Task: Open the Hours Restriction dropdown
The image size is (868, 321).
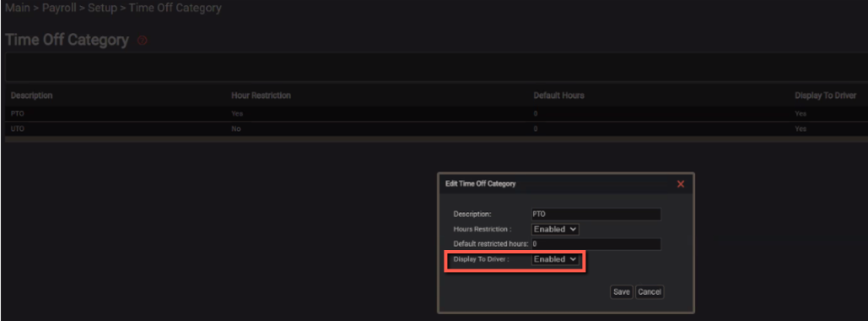Action: tap(555, 229)
